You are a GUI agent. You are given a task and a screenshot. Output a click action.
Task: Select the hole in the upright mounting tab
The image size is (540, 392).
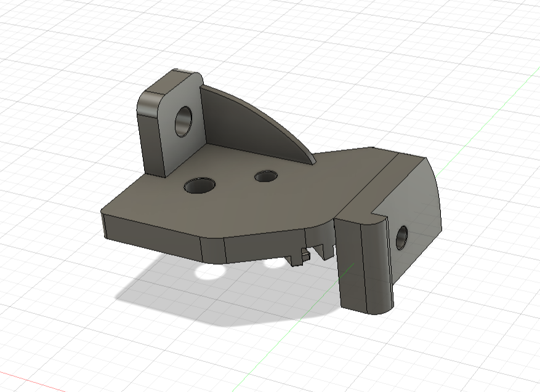(183, 121)
